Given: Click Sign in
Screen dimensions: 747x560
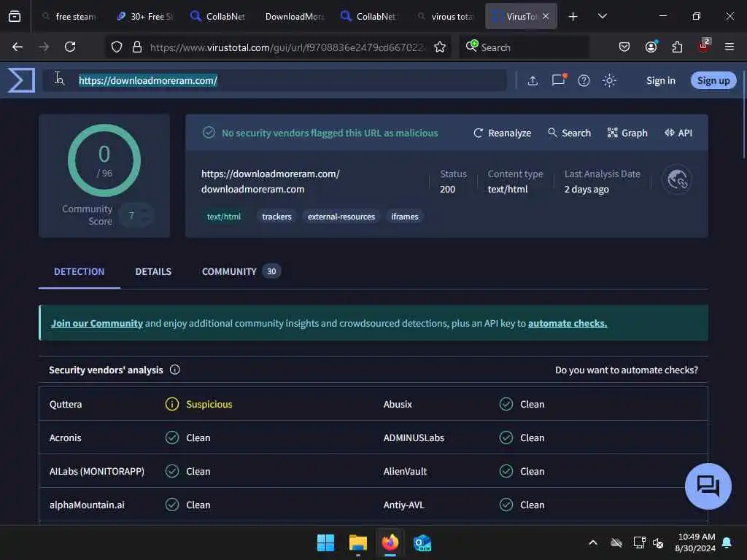Looking at the screenshot, I should [661, 80].
